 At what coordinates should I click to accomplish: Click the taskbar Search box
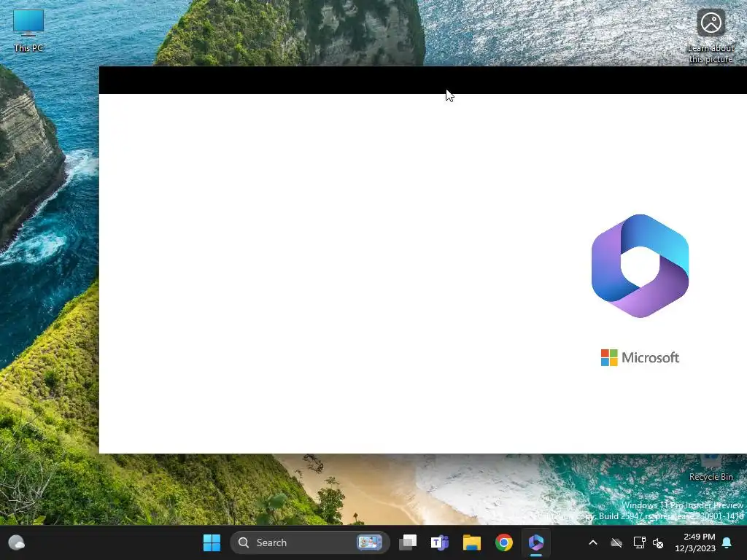tap(309, 542)
